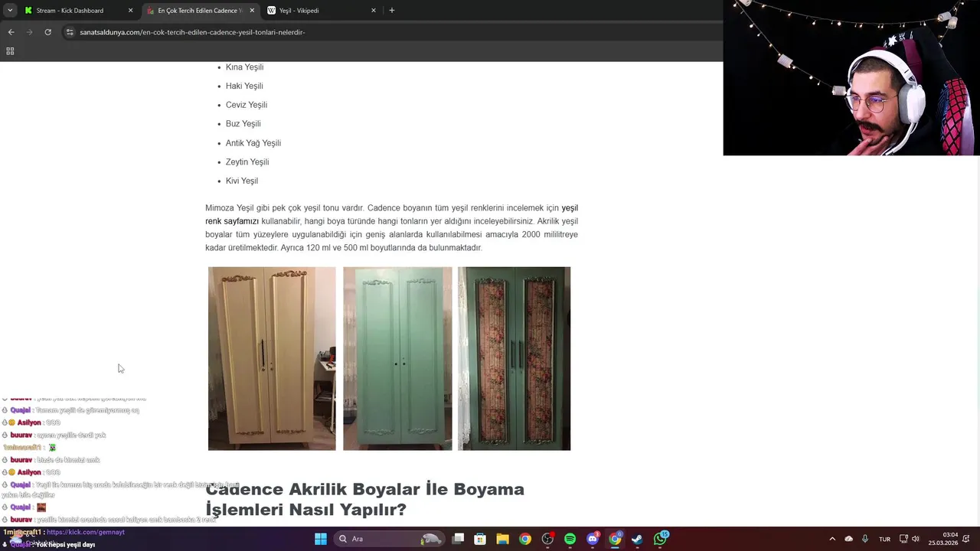Open Spotify from the taskbar

click(x=570, y=539)
